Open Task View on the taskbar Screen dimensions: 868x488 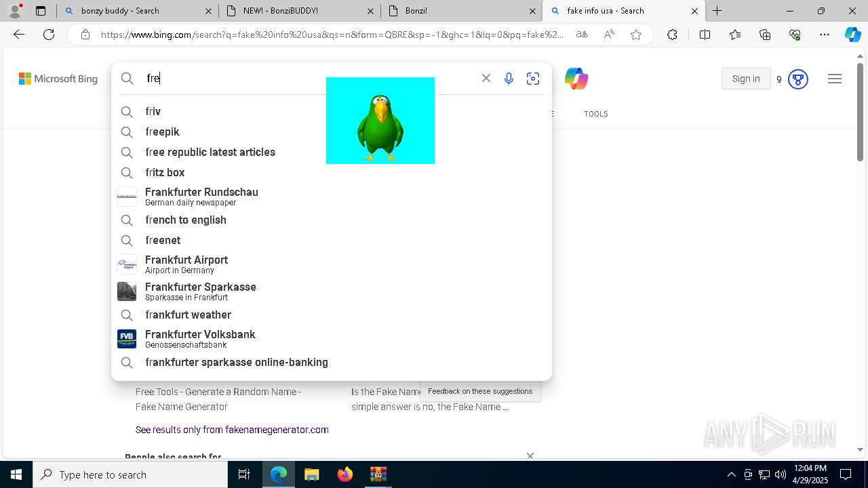tap(244, 474)
